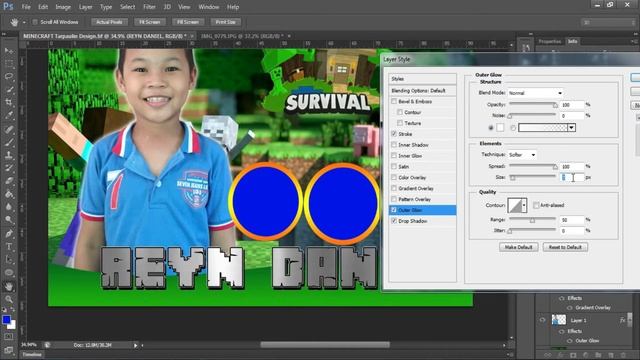Enable the Texture checkbox
Screen dimensions: 640x360
[x=400, y=123]
